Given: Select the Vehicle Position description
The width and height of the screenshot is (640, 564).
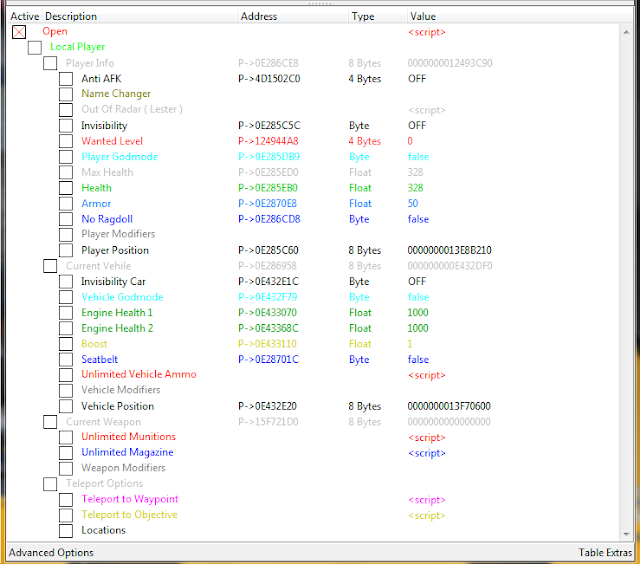Looking at the screenshot, I should coord(118,406).
